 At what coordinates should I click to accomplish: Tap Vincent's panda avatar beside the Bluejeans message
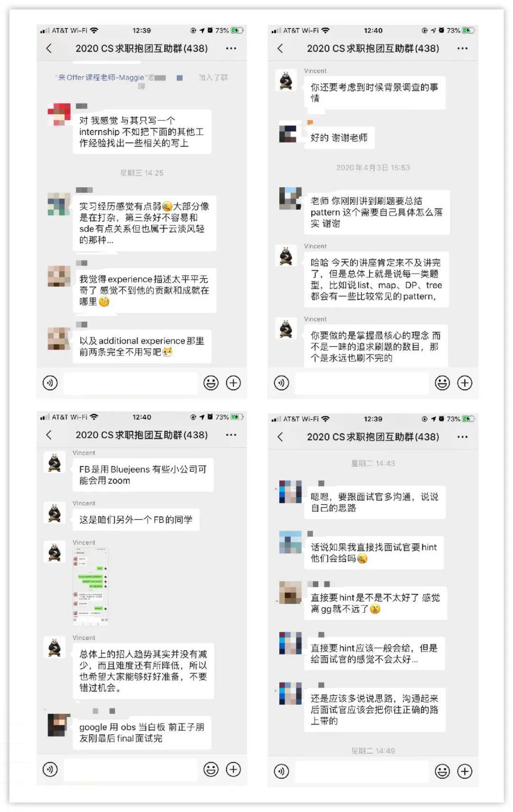point(55,462)
